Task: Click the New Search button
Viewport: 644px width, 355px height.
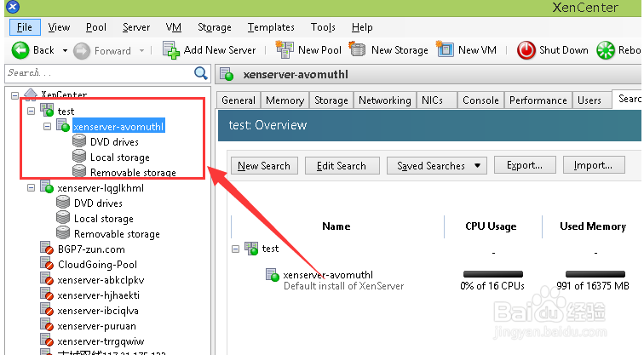Action: pos(264,166)
